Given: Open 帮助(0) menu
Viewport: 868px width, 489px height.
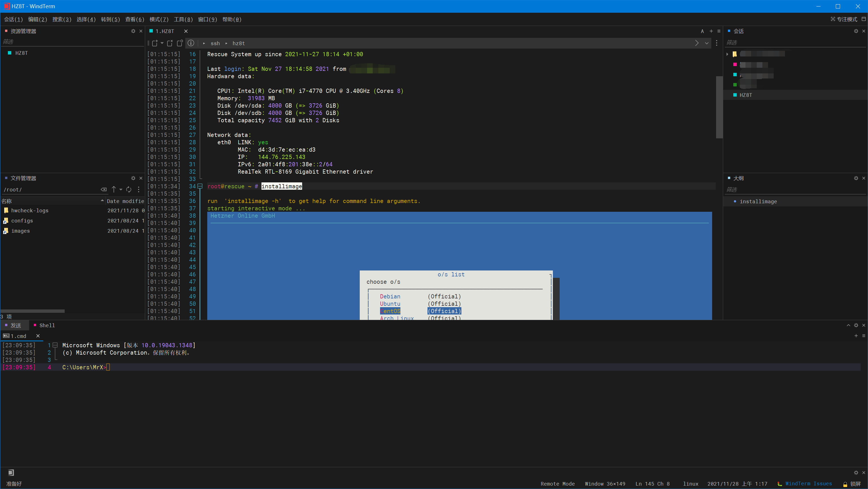Looking at the screenshot, I should tap(232, 19).
